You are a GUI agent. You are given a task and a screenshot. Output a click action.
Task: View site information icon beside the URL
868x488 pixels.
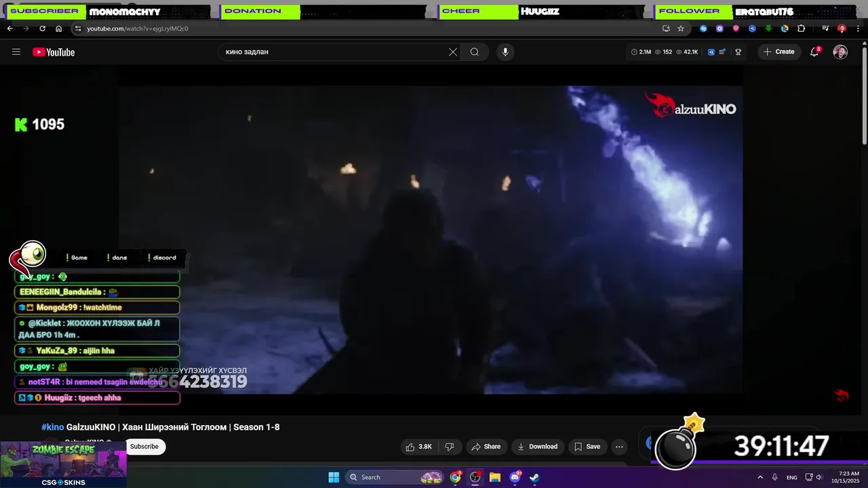pyautogui.click(x=78, y=28)
